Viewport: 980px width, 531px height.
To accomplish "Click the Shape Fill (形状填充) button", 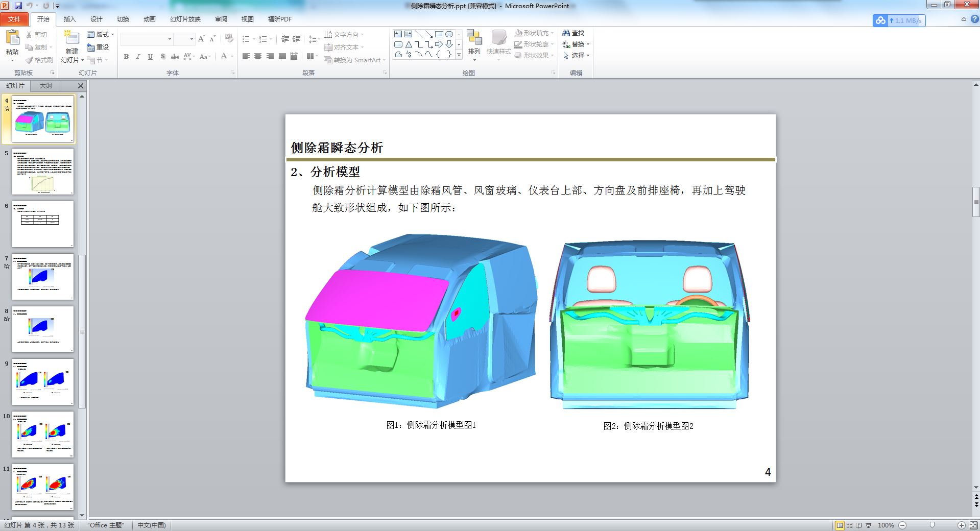I will point(534,33).
